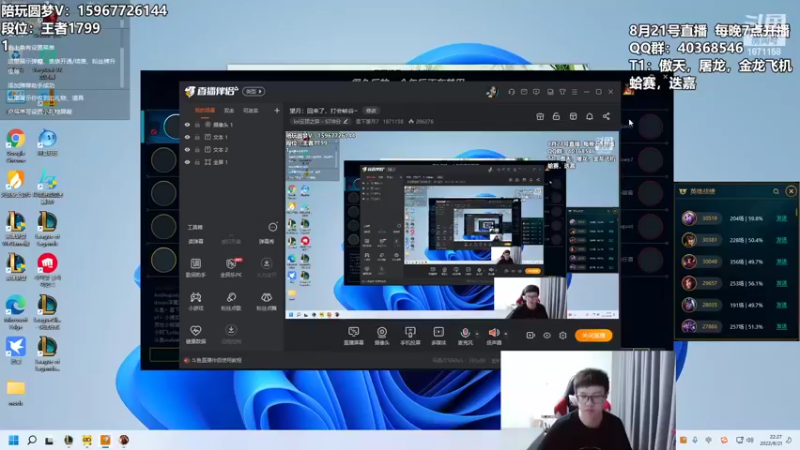Open the taskbar search icon
800x450 pixels.
[x=32, y=440]
